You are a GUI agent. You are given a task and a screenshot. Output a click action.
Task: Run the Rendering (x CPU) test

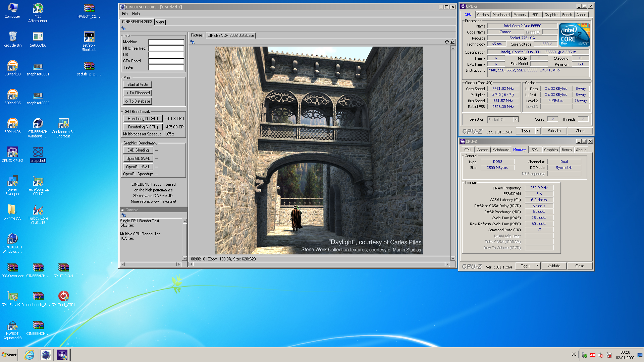[x=143, y=127]
